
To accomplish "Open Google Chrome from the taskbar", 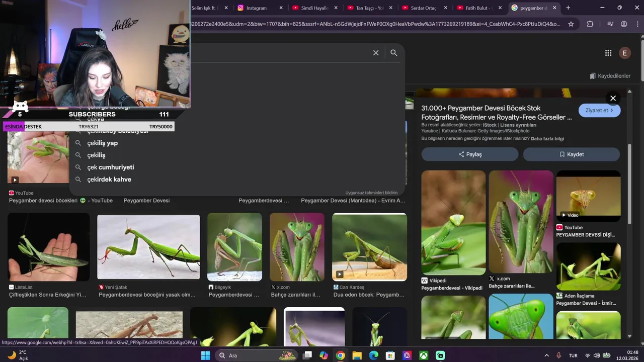I will click(340, 355).
